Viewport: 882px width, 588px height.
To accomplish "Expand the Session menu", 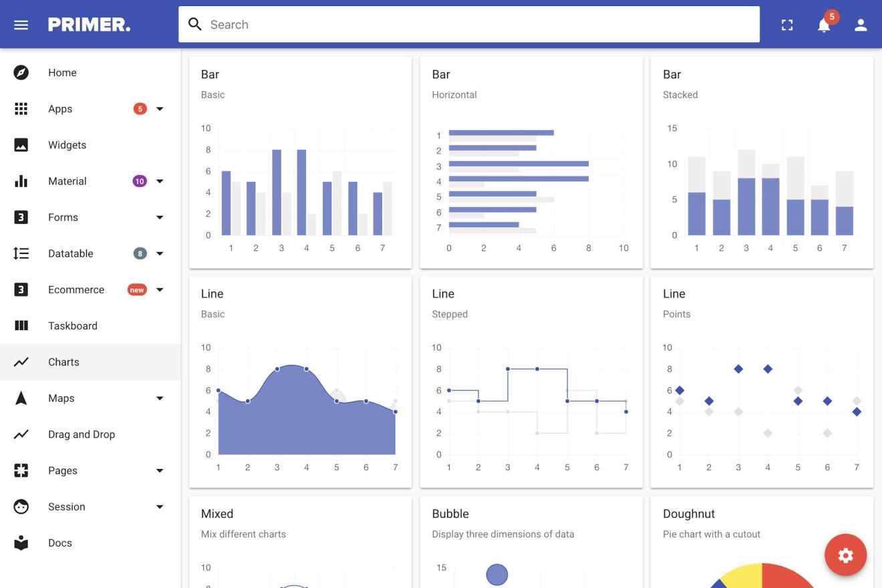I will (x=160, y=506).
